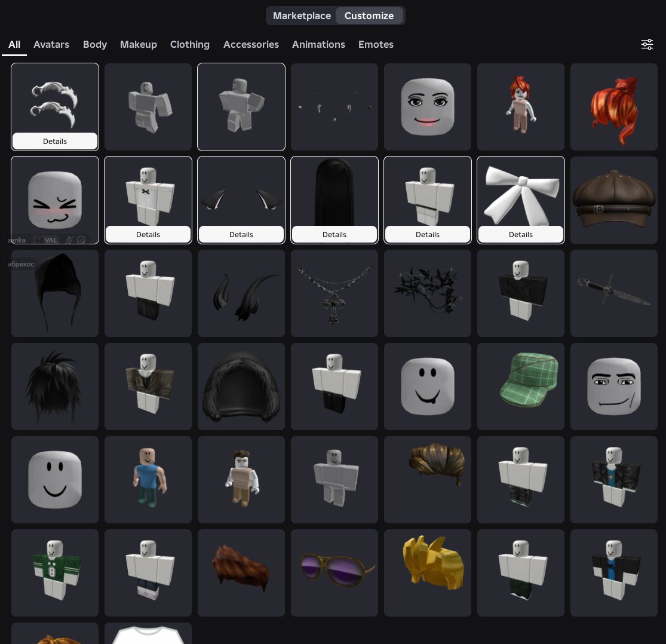Select the black t-shirt outfit item
Screen dimensions: 666x644
tap(521, 293)
